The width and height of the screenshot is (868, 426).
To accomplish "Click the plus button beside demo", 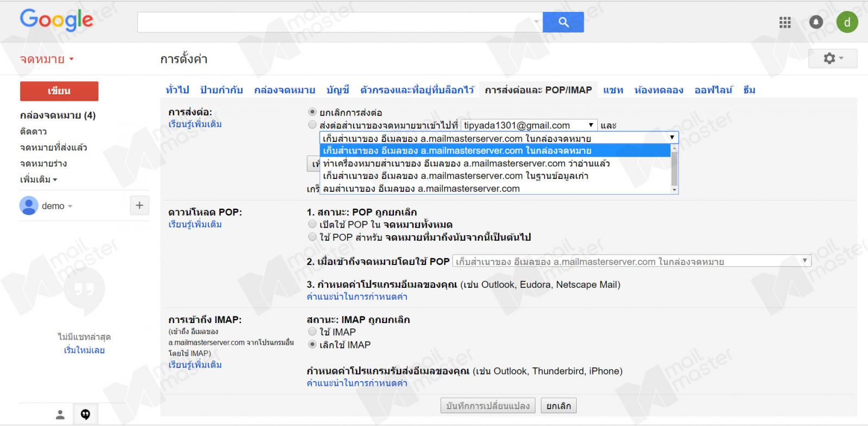I will (x=139, y=205).
